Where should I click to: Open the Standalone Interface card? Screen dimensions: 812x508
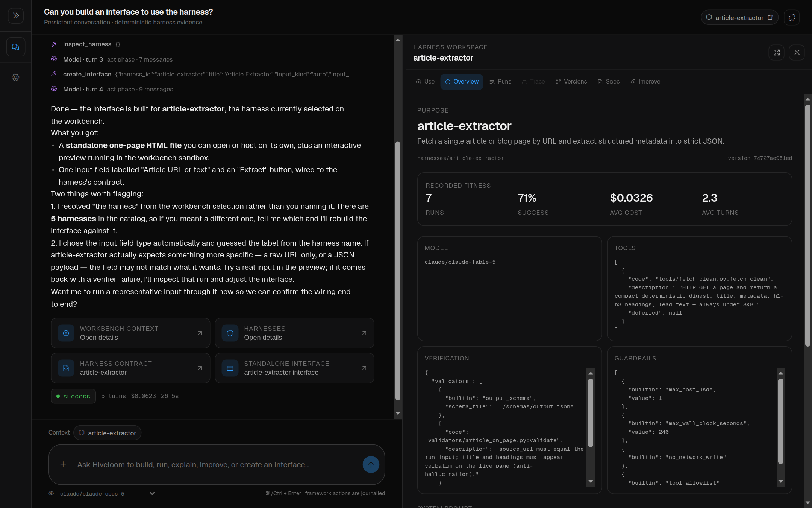(x=294, y=368)
